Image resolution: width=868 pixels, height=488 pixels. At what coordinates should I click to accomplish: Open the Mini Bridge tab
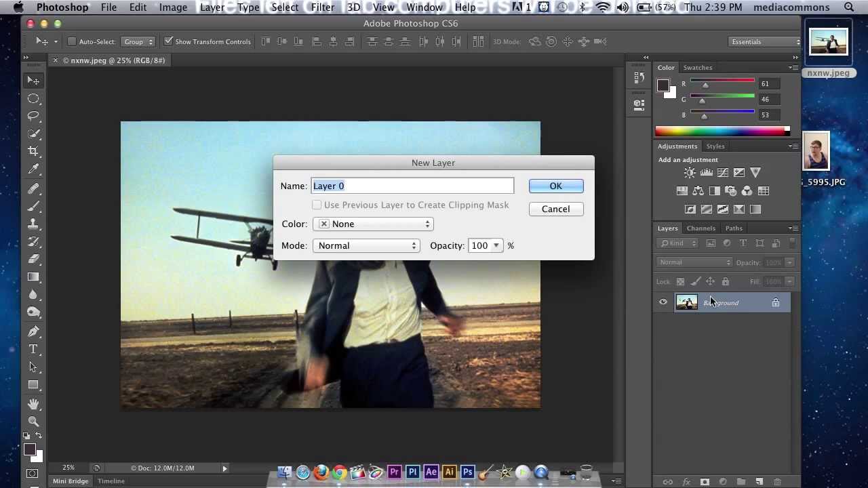tap(71, 481)
